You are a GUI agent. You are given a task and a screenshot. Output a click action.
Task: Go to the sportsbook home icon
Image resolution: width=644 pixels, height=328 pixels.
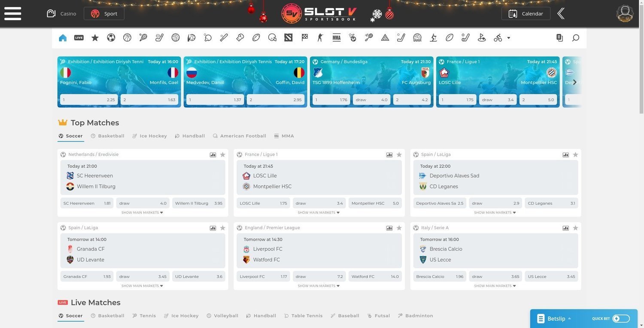pos(63,38)
